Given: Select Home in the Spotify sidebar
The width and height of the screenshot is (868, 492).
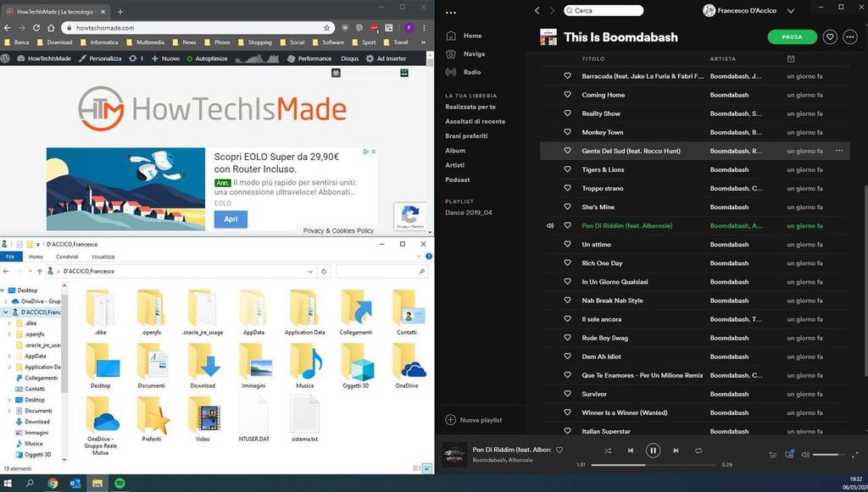Looking at the screenshot, I should (x=472, y=36).
